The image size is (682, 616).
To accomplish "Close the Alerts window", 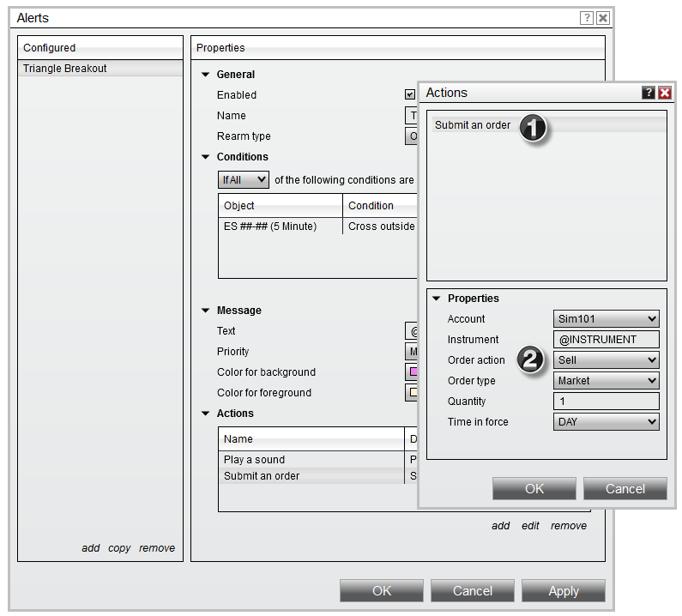I will click(x=603, y=17).
